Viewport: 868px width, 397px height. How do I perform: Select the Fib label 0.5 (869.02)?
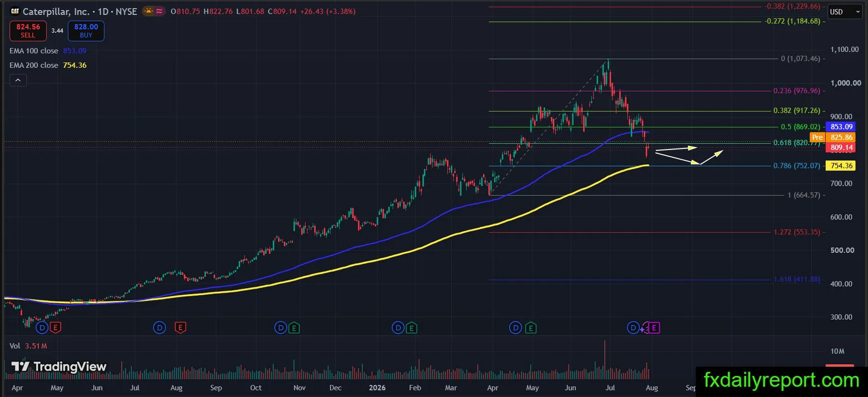801,127
